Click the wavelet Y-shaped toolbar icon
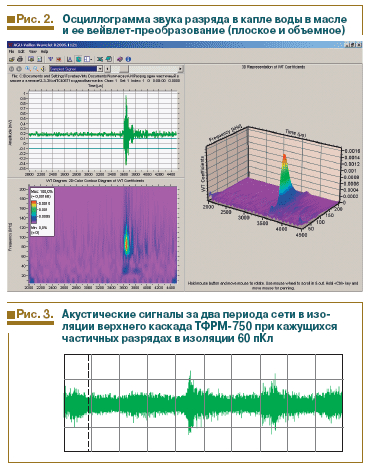The height and width of the screenshot is (469, 371). (50, 59)
